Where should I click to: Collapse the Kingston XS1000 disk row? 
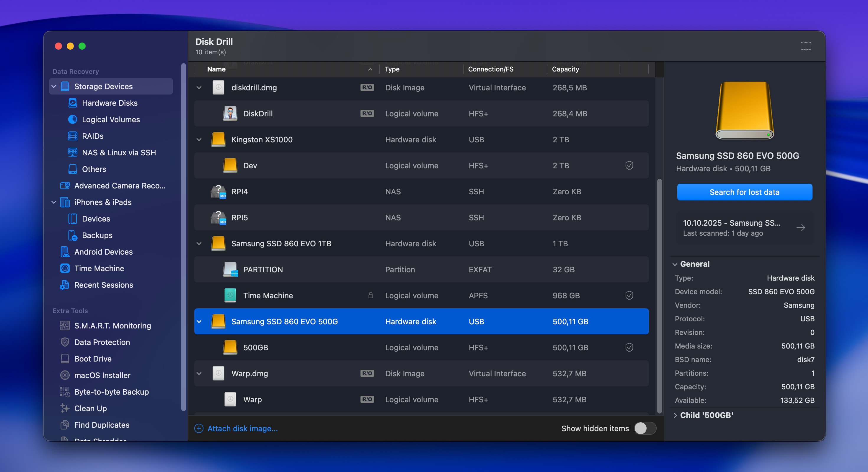coord(199,140)
